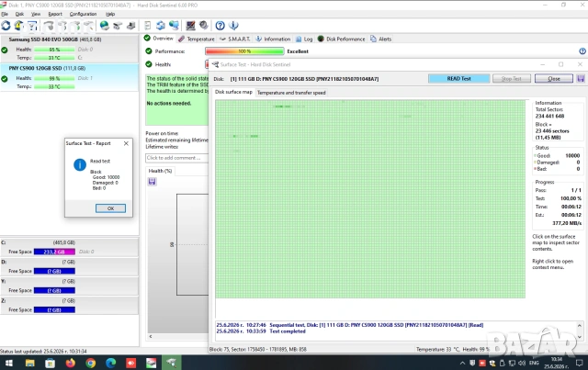Switch to the Information tab

pos(273,39)
